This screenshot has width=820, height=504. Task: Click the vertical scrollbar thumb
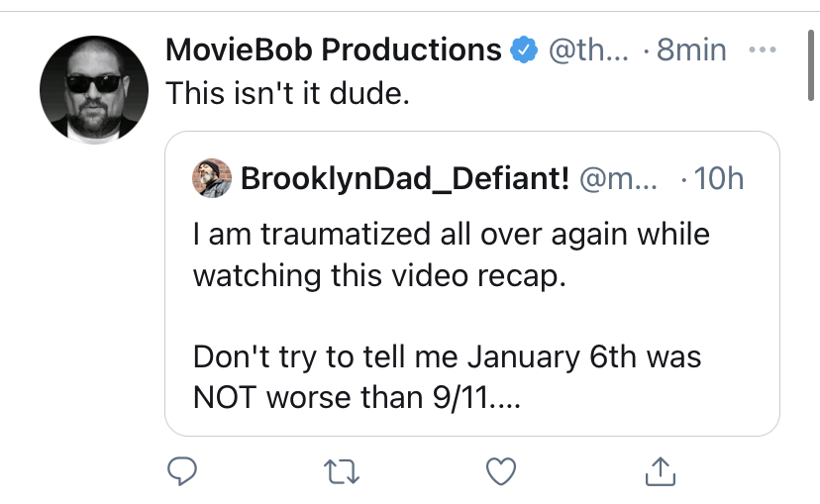coord(810,65)
